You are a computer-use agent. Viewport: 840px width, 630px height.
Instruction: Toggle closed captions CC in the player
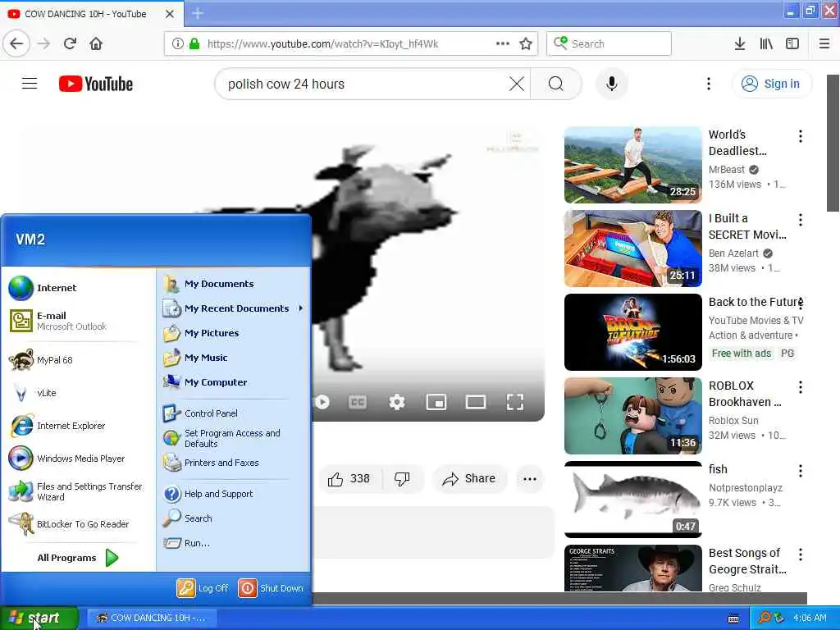pyautogui.click(x=358, y=402)
